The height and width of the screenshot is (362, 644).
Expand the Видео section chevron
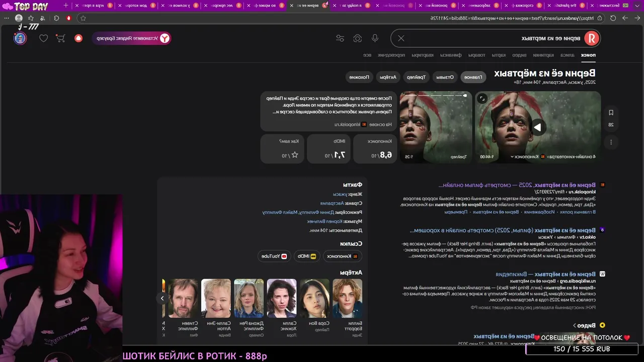click(x=574, y=325)
